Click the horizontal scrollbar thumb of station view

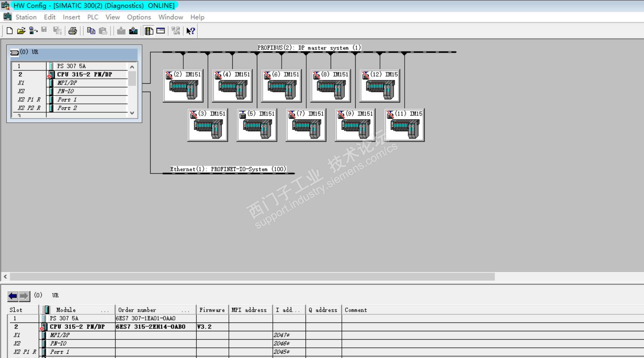[x=252, y=277]
